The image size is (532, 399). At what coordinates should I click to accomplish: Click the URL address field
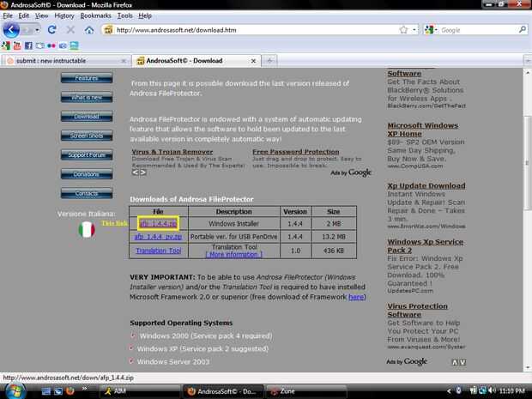(257, 30)
